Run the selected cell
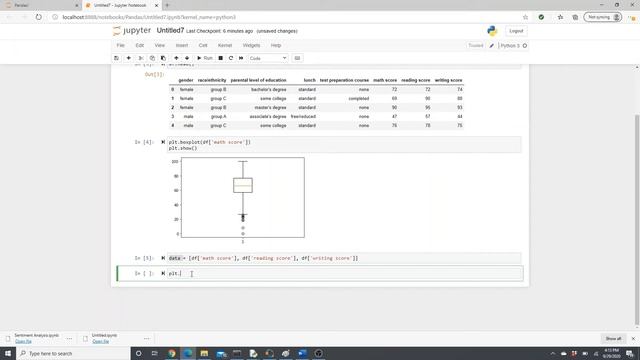The width and height of the screenshot is (640, 360). tap(205, 58)
